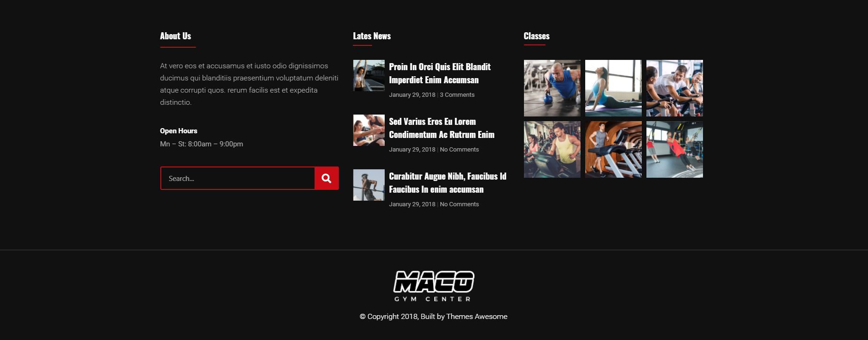Open thumbnail beside Sed Varius post
The image size is (868, 340).
point(369,130)
